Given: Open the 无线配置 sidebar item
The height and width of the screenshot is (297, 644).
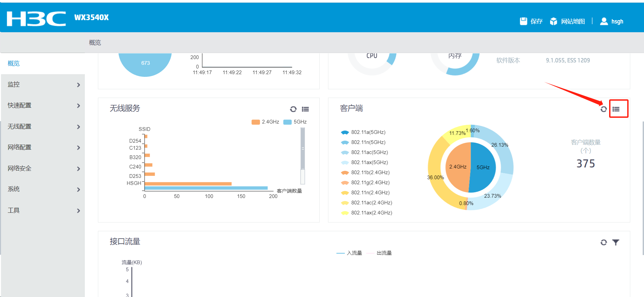Looking at the screenshot, I should pos(43,127).
